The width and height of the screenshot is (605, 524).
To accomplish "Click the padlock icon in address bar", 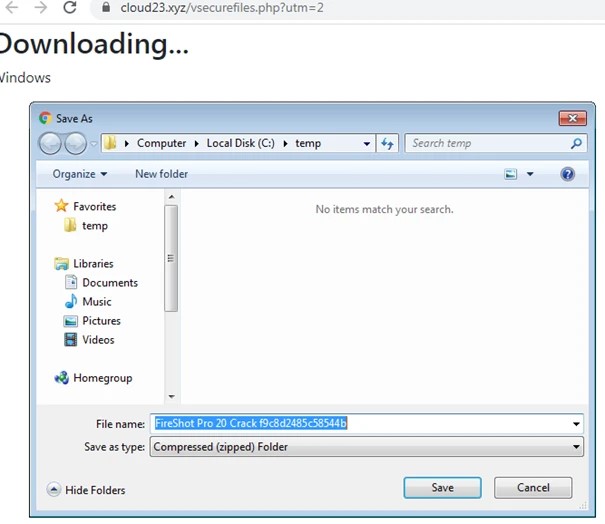I will (x=106, y=7).
